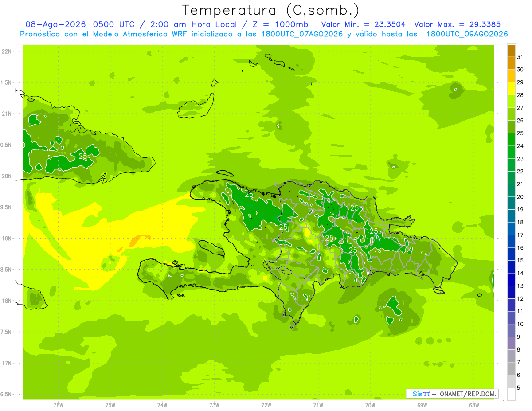Click the teal 19 degree legend swatch
532x411 pixels.
511,204
